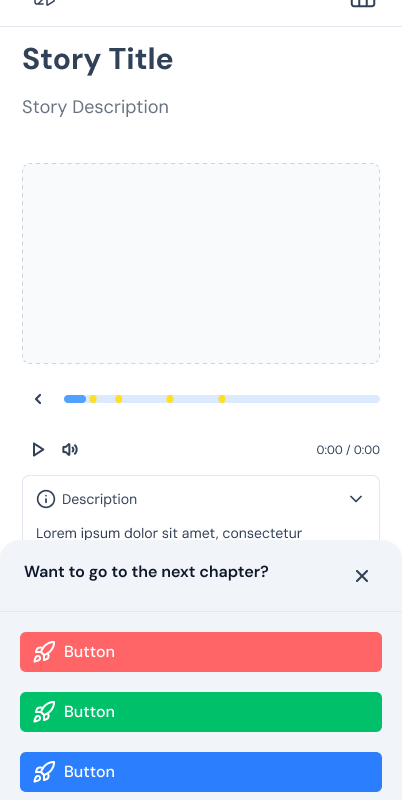Click the green Button
This screenshot has width=402, height=800.
tap(201, 712)
